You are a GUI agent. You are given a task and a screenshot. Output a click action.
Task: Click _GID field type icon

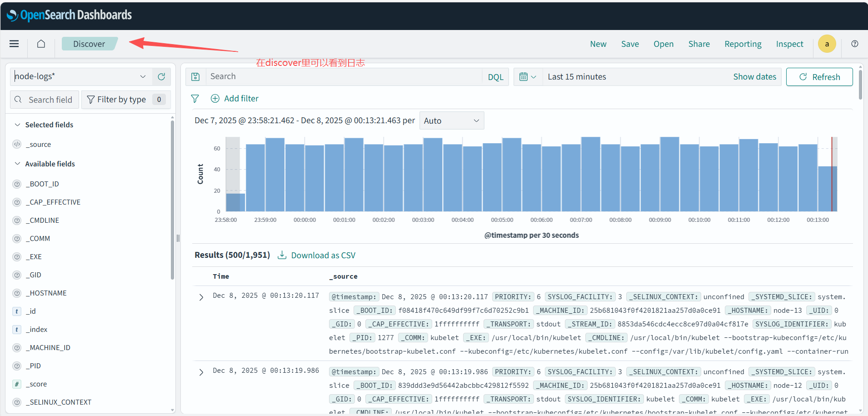[17, 275]
